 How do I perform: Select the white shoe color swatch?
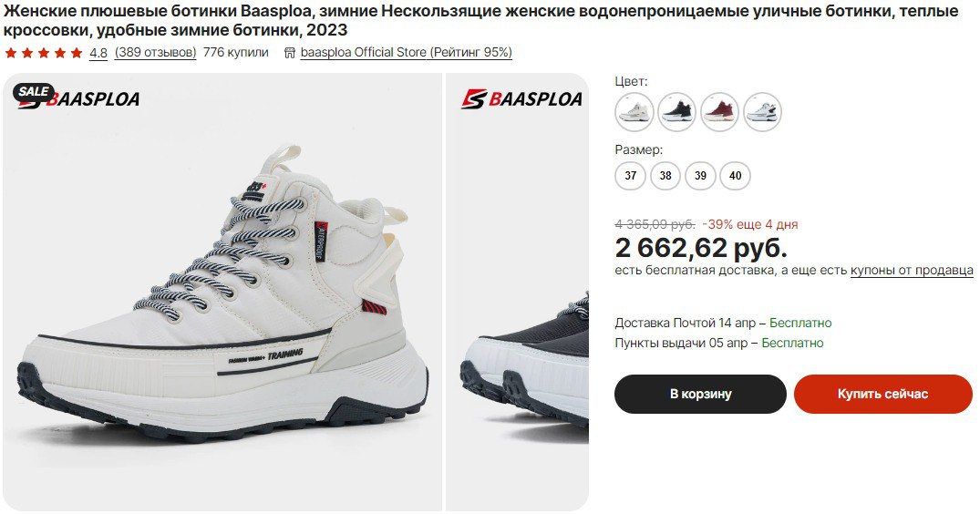pyautogui.click(x=634, y=112)
